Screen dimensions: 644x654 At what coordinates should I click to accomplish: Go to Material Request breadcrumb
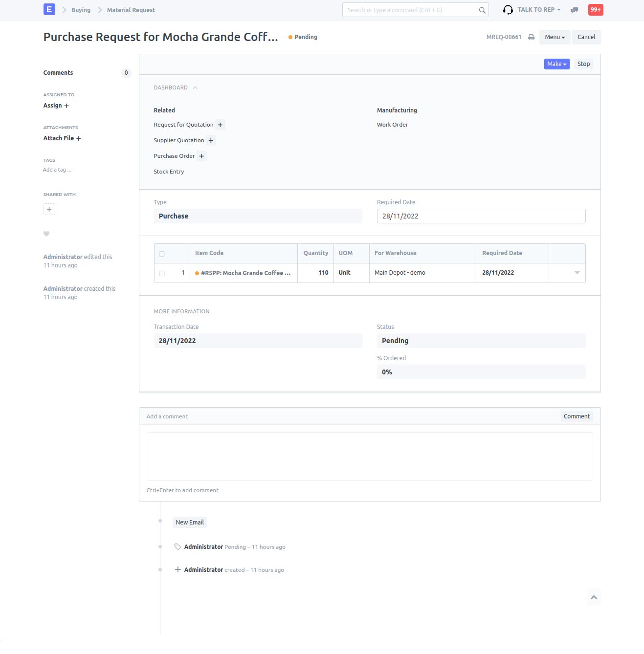point(131,10)
